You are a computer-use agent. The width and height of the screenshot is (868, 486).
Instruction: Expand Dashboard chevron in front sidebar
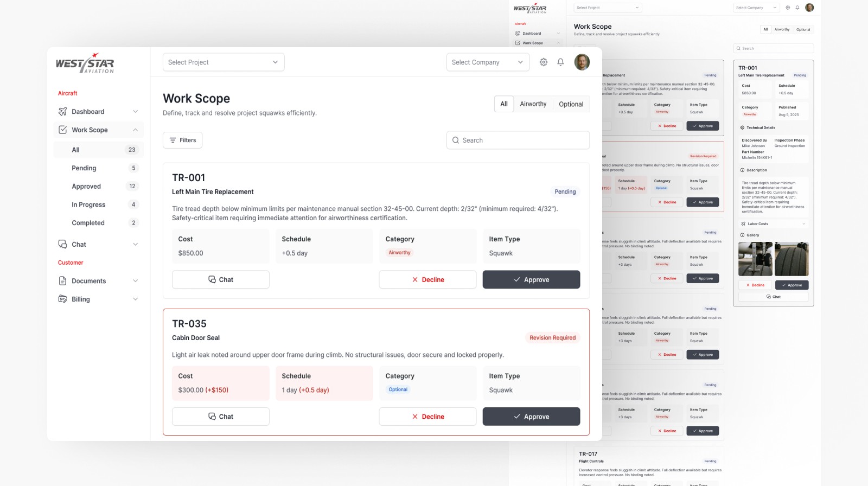(135, 112)
